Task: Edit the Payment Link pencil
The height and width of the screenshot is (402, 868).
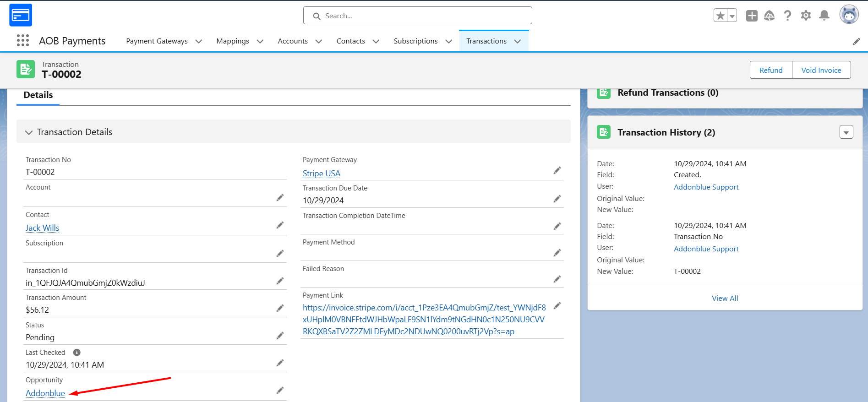Action: [557, 306]
